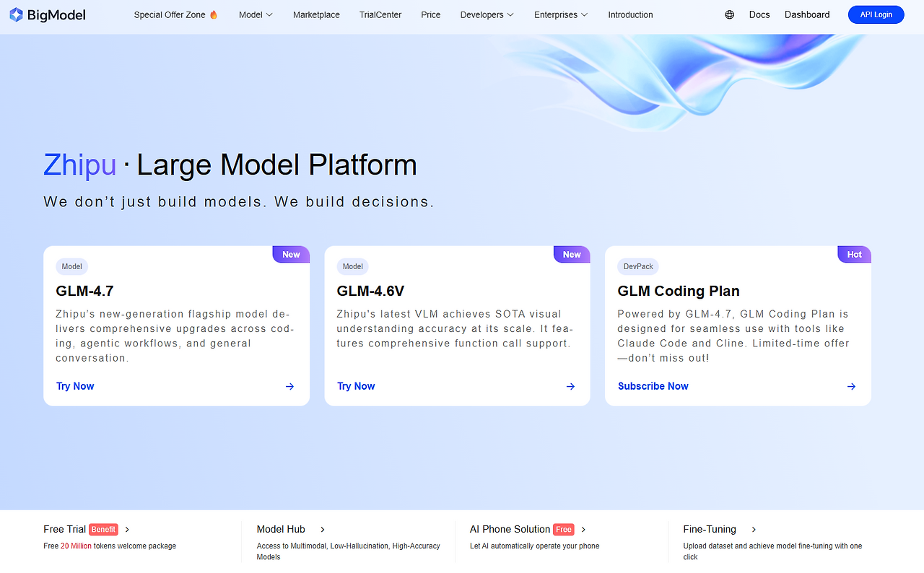924x573 pixels.
Task: Expand the Model dropdown in navigation
Action: tap(256, 14)
